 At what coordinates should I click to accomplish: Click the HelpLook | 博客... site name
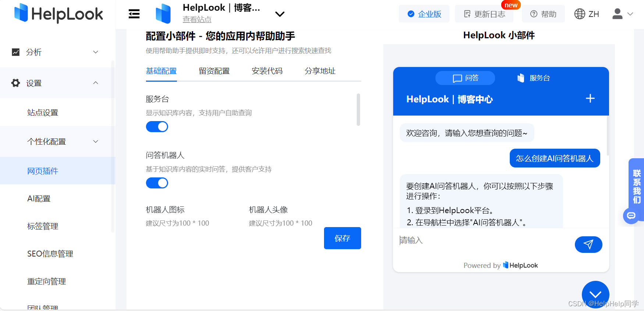(221, 8)
